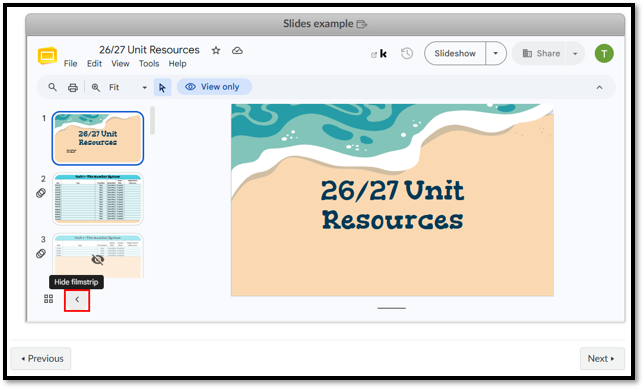
Task: Open the version history clock icon
Action: (407, 53)
